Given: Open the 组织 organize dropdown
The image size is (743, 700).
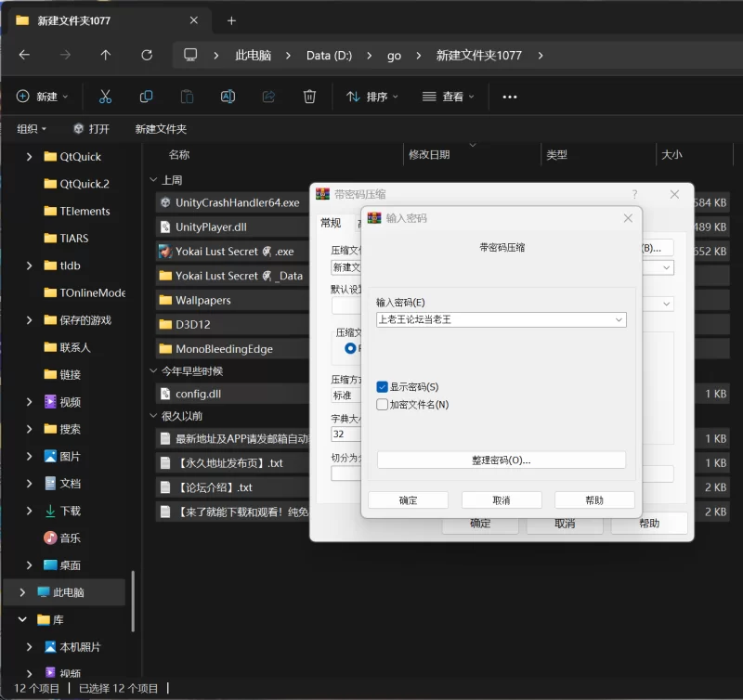Looking at the screenshot, I should 32,129.
